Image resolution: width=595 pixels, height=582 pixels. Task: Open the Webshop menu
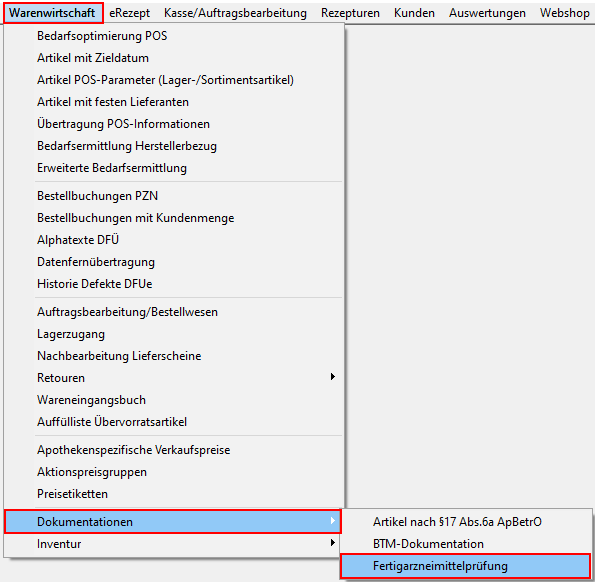tap(565, 13)
